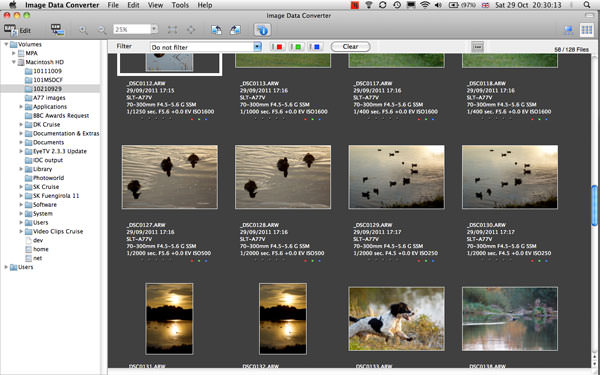600x375 pixels.
Task: Expand the DK Cruise folder
Action: coord(21,124)
